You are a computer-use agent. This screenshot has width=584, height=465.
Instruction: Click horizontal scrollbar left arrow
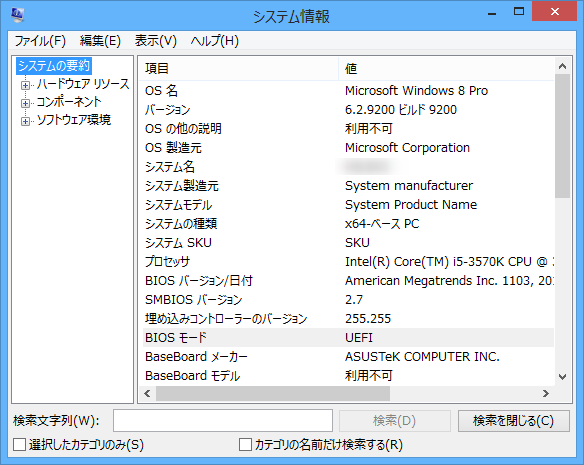click(147, 393)
